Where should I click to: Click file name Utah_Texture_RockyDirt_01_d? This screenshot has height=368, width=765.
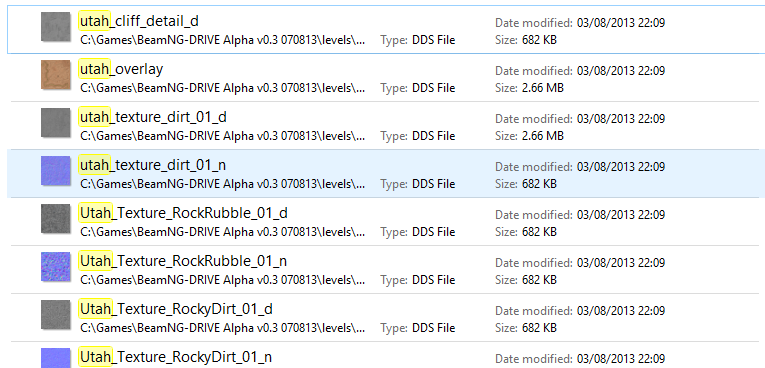pyautogui.click(x=176, y=309)
